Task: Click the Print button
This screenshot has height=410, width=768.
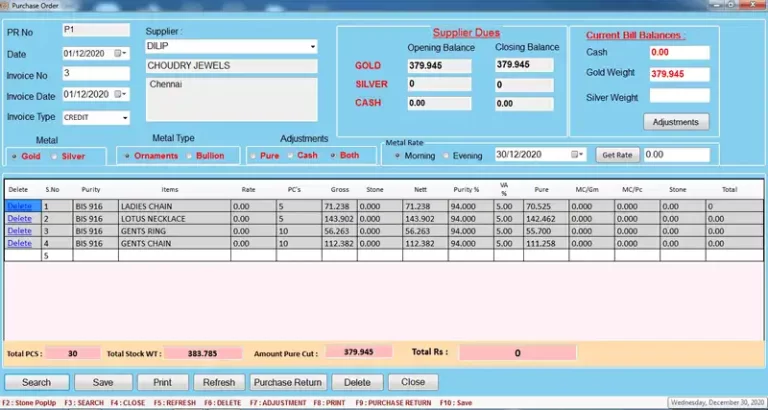Action: point(163,382)
